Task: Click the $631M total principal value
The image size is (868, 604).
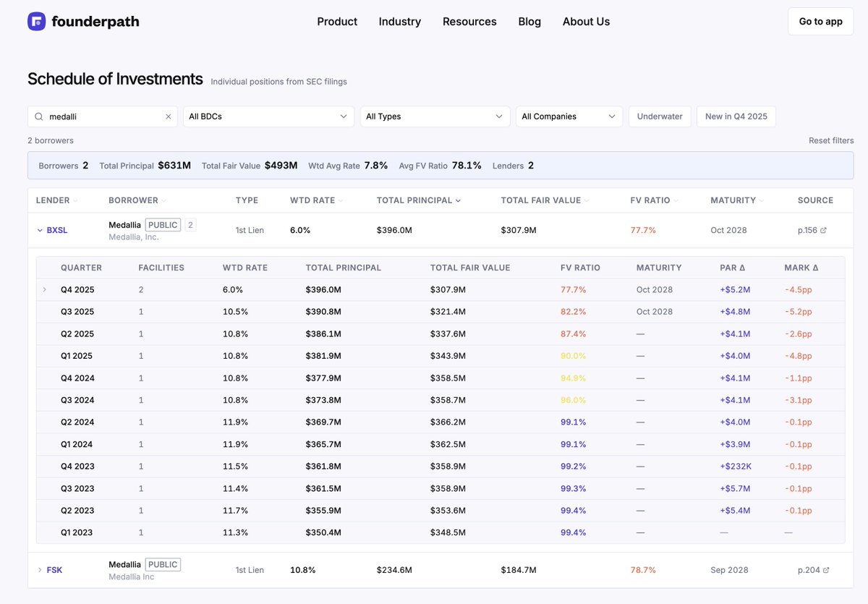Action: 174,166
